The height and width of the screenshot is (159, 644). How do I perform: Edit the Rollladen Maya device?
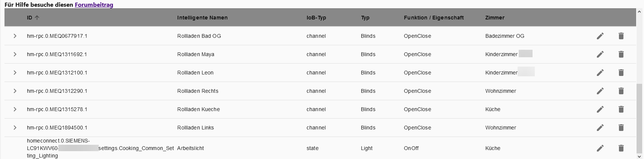click(x=600, y=54)
